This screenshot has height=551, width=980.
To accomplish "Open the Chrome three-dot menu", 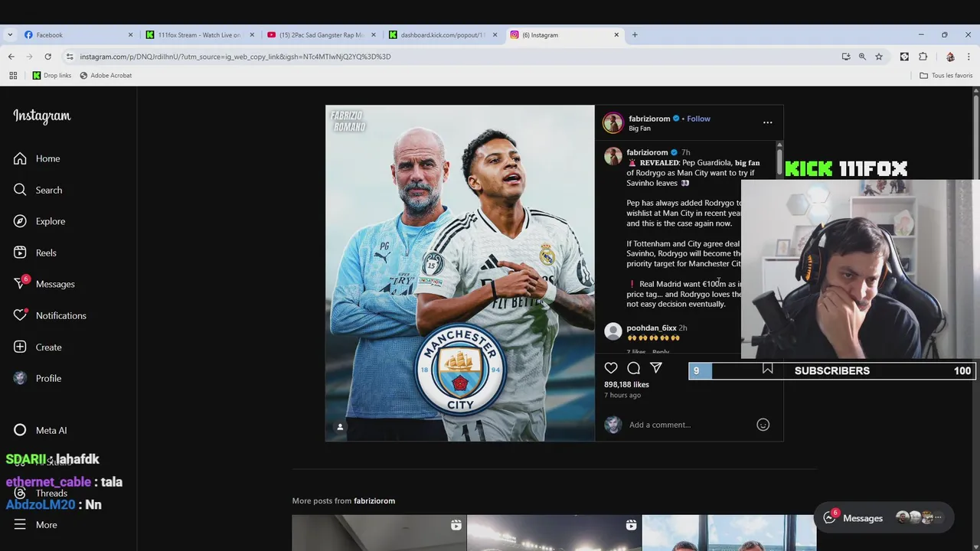I will click(x=969, y=57).
